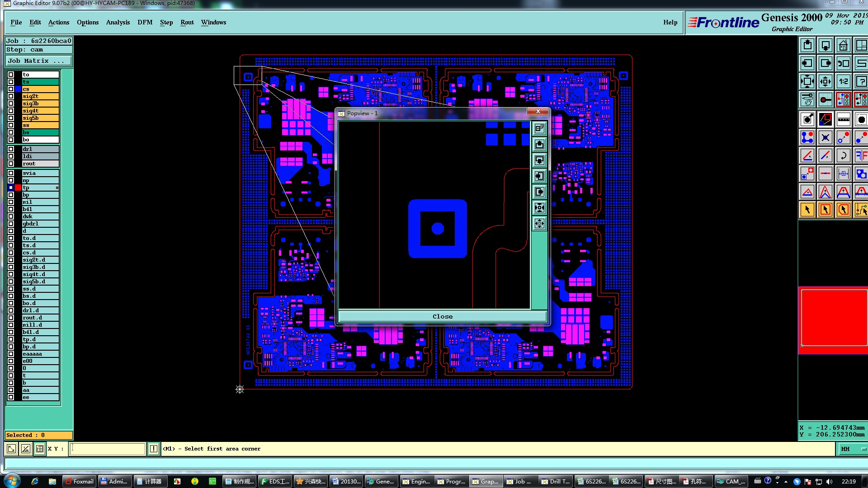Click the X Y coordinate input field

107,449
